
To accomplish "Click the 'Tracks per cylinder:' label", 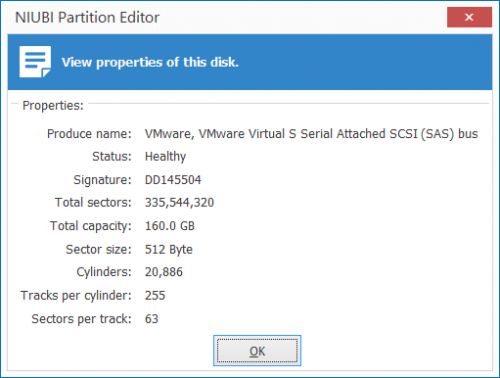I will tap(76, 296).
